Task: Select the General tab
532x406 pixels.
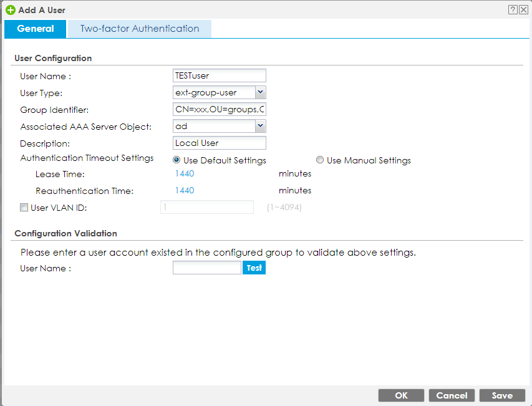Action: pyautogui.click(x=35, y=29)
